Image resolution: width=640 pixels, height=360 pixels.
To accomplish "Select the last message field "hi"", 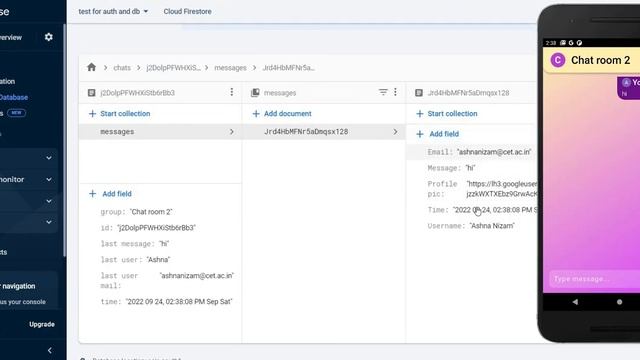I will pyautogui.click(x=135, y=244).
